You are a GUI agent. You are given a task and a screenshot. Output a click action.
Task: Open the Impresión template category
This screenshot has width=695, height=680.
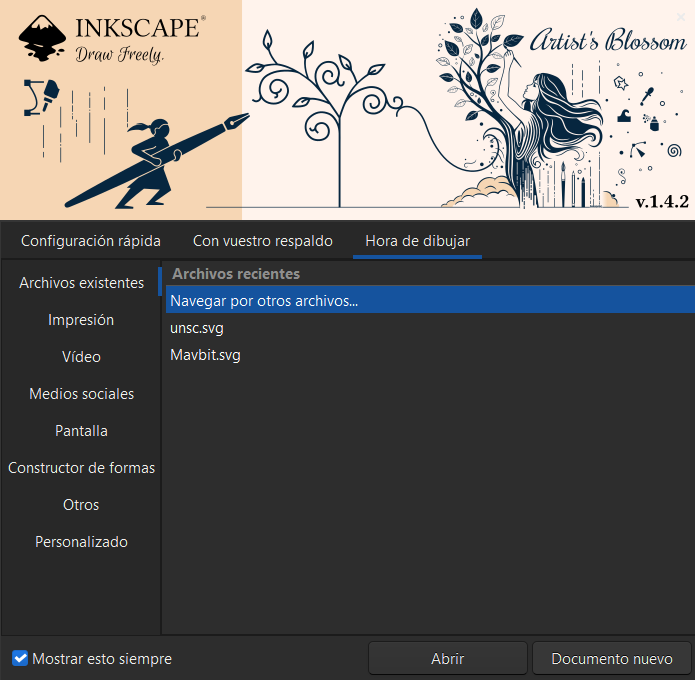pos(81,320)
